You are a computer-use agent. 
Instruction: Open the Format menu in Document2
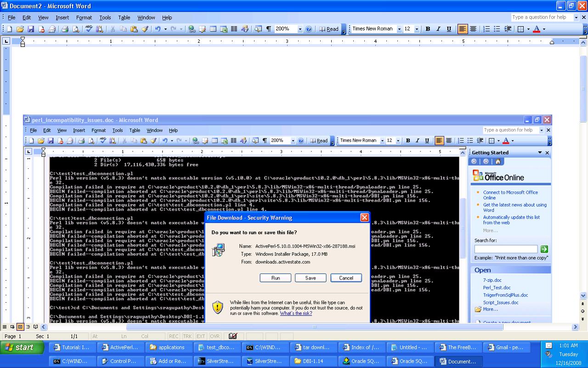[84, 17]
